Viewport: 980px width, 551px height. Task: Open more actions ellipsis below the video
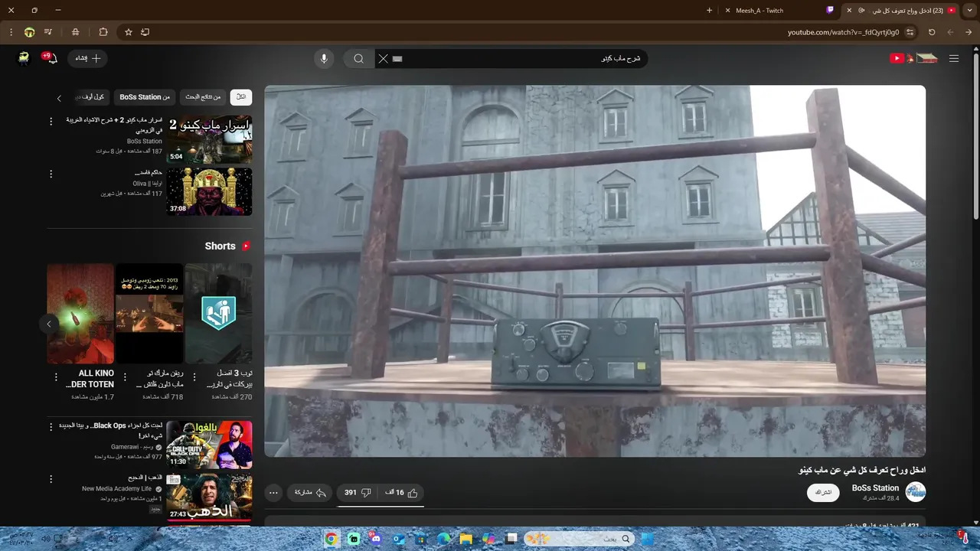pos(274,492)
